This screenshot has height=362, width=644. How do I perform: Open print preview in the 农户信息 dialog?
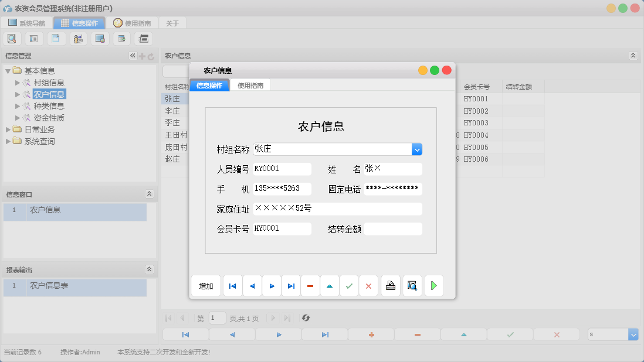point(412,286)
